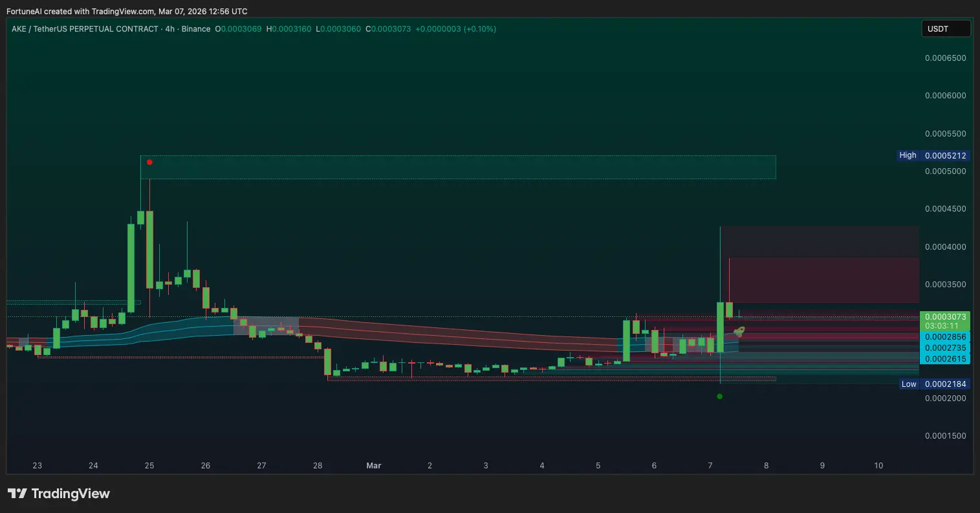Click 0.0006500 on the price axis
The height and width of the screenshot is (513, 980).
click(x=945, y=58)
